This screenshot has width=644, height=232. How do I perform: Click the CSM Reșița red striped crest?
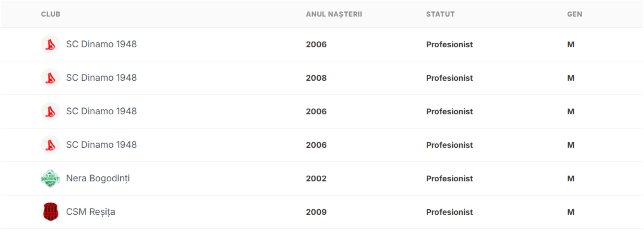pos(50,212)
